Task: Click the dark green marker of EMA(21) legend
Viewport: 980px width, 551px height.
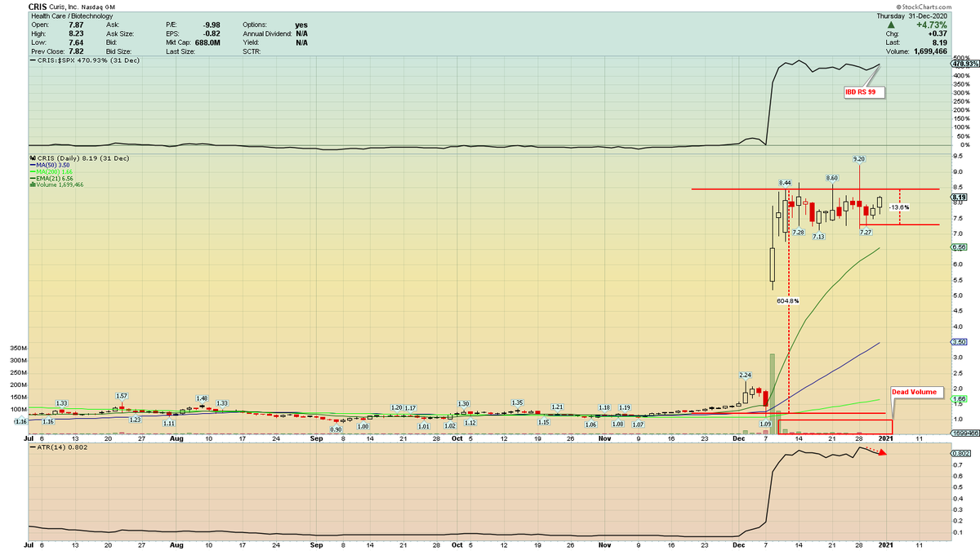Action: (31, 178)
